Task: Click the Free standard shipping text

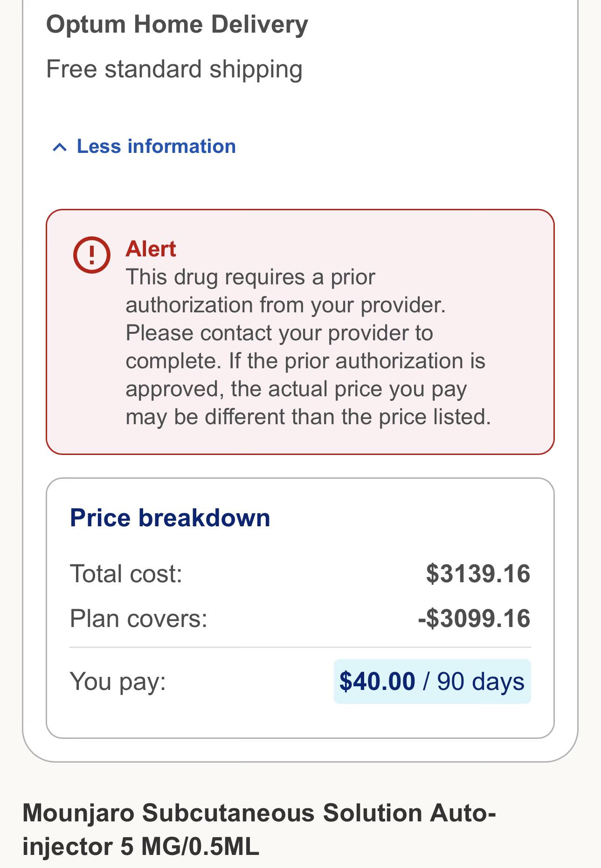Action: (174, 70)
